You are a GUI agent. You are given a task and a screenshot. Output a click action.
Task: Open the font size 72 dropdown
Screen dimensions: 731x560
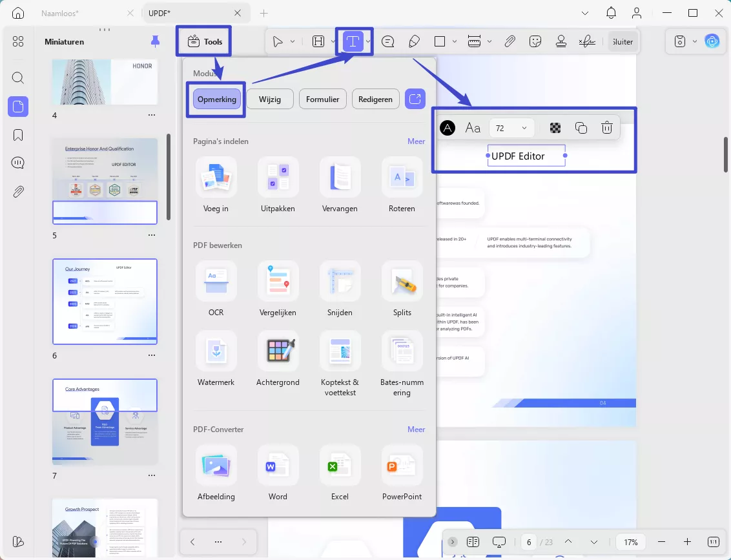click(511, 129)
